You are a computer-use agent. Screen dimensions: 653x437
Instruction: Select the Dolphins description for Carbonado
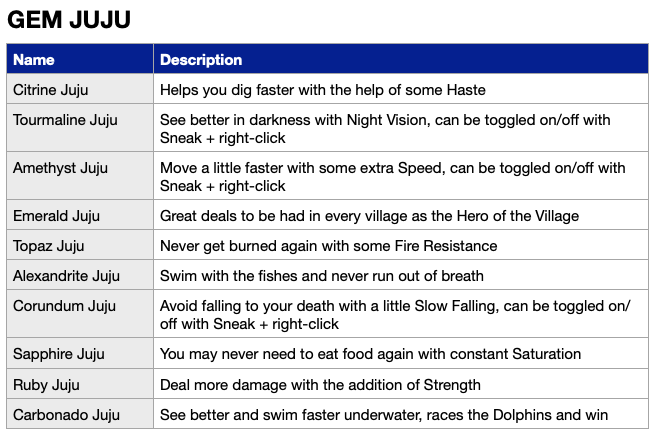pos(384,415)
